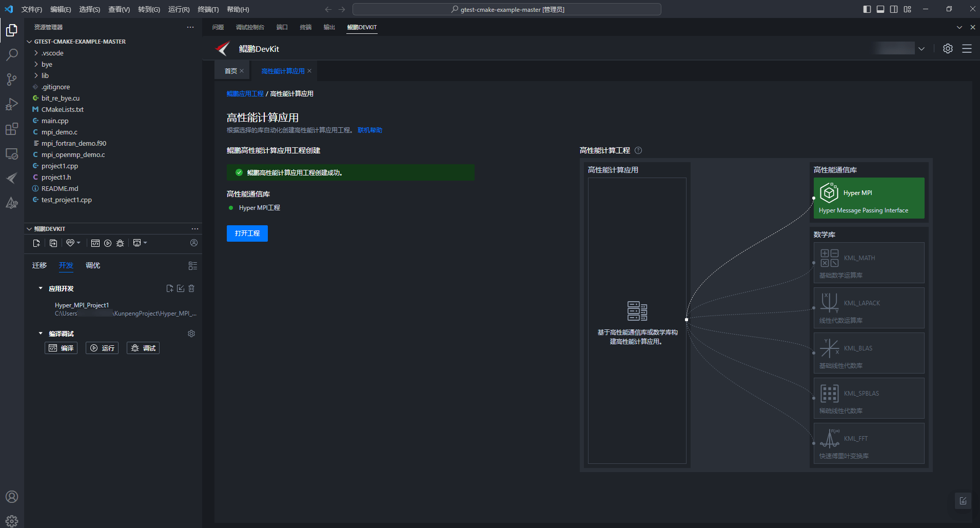
Task: Click the feedback icon at bottom right
Action: [963, 501]
